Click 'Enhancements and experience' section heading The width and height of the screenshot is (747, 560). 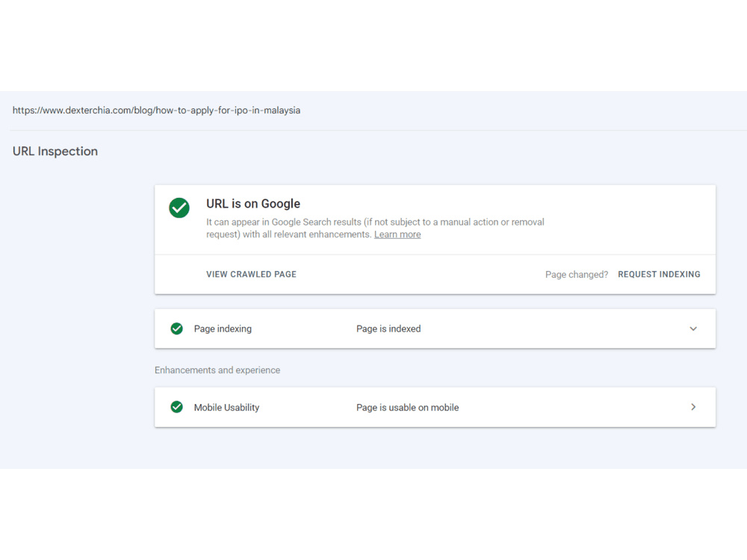coord(217,370)
